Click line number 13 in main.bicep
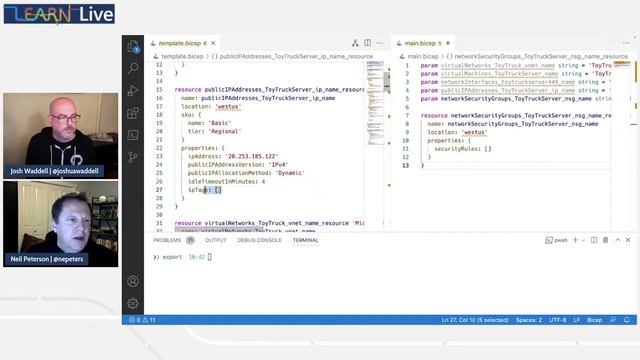This screenshot has width=640, height=360. pyautogui.click(x=405, y=165)
